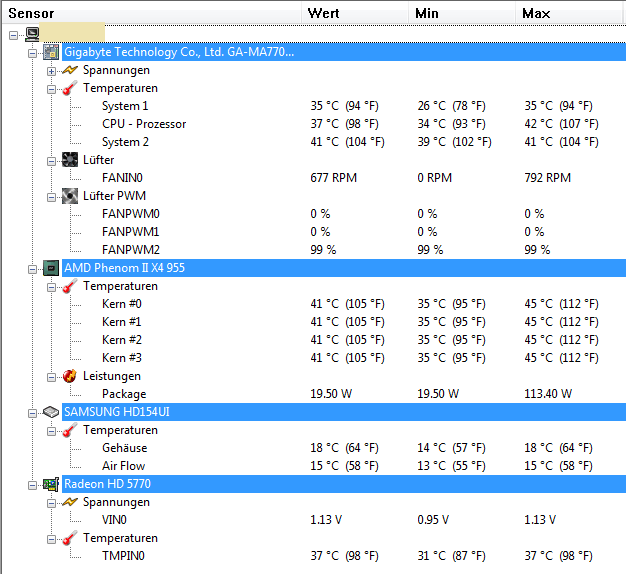
Task: Collapse the Leistungen section
Action: (x=51, y=377)
